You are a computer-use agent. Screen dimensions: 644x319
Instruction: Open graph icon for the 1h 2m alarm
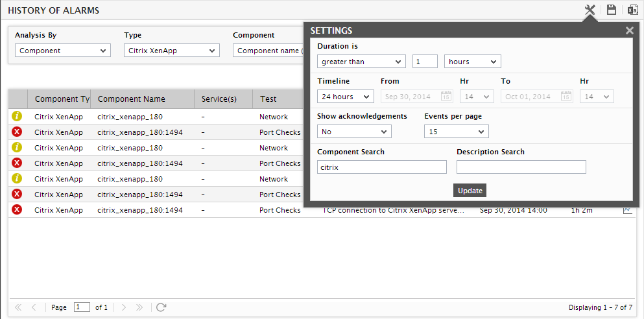click(x=627, y=210)
